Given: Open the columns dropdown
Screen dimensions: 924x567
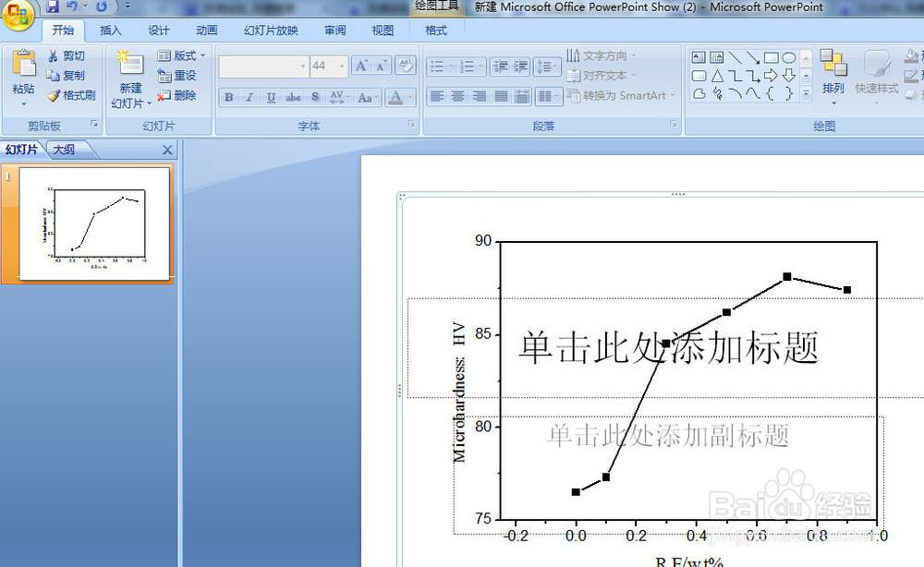Looking at the screenshot, I should tap(547, 96).
